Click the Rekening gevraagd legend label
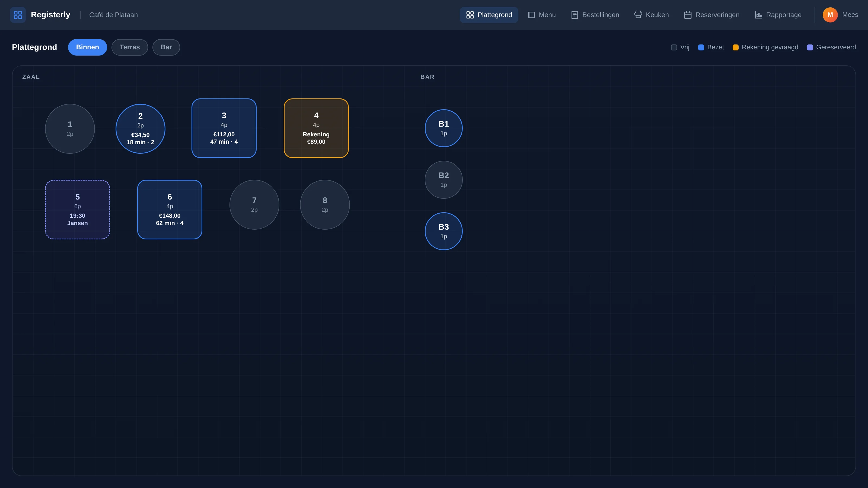Viewport: 868px width, 488px height. click(x=770, y=47)
